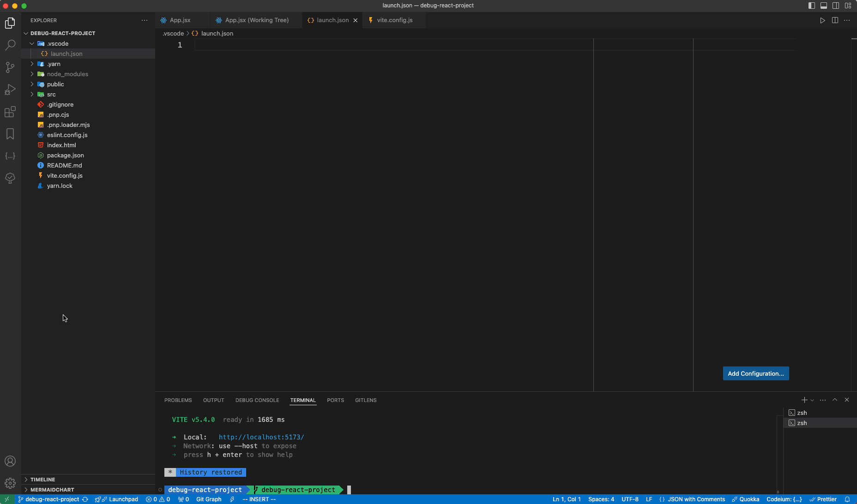857x504 pixels.
Task: Collapse the .vscode folder
Action: (x=32, y=43)
